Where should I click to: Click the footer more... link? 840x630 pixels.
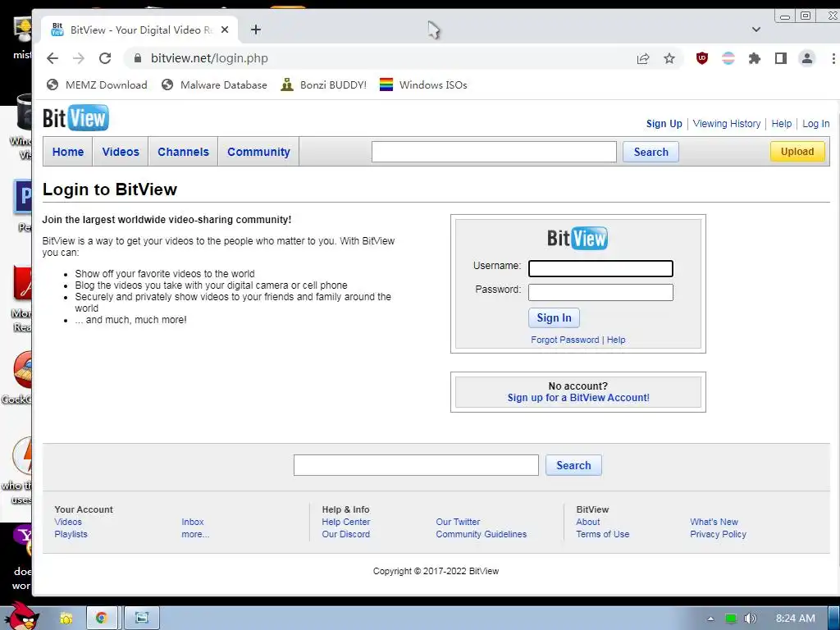pos(195,534)
